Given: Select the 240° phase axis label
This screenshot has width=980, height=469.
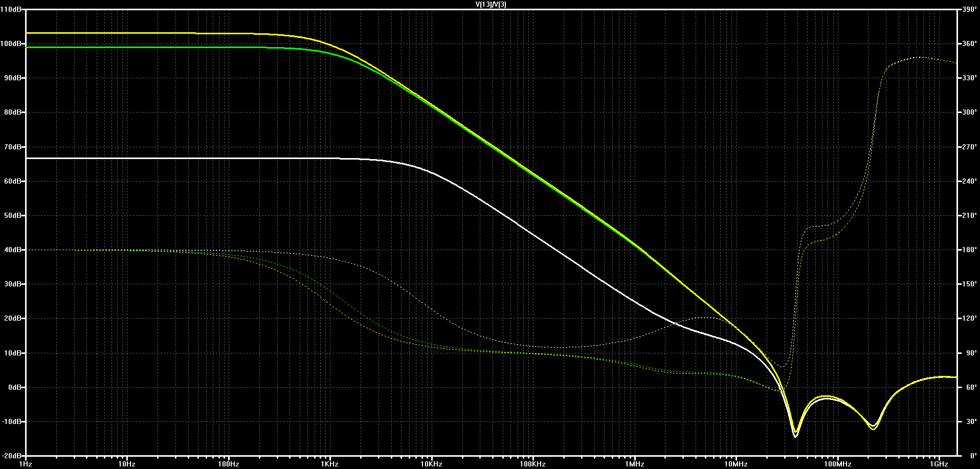Looking at the screenshot, I should [969, 181].
